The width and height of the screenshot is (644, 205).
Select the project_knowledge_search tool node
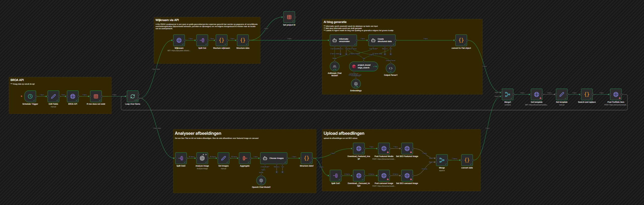click(364, 66)
